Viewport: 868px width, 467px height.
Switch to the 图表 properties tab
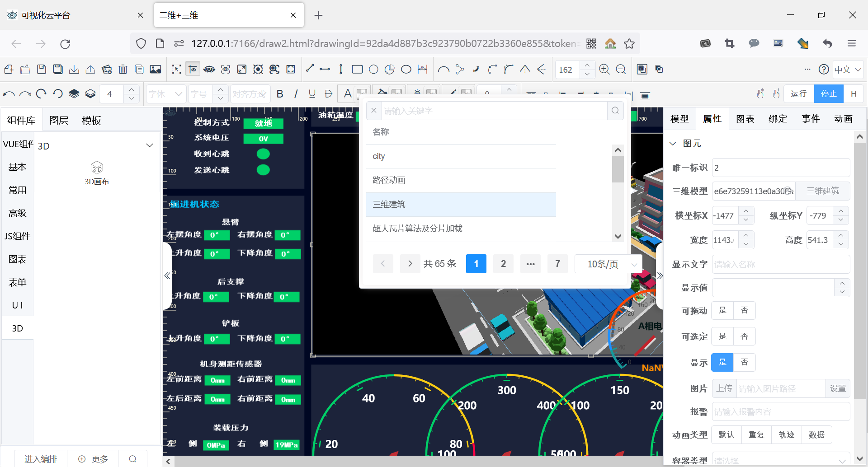pos(745,119)
